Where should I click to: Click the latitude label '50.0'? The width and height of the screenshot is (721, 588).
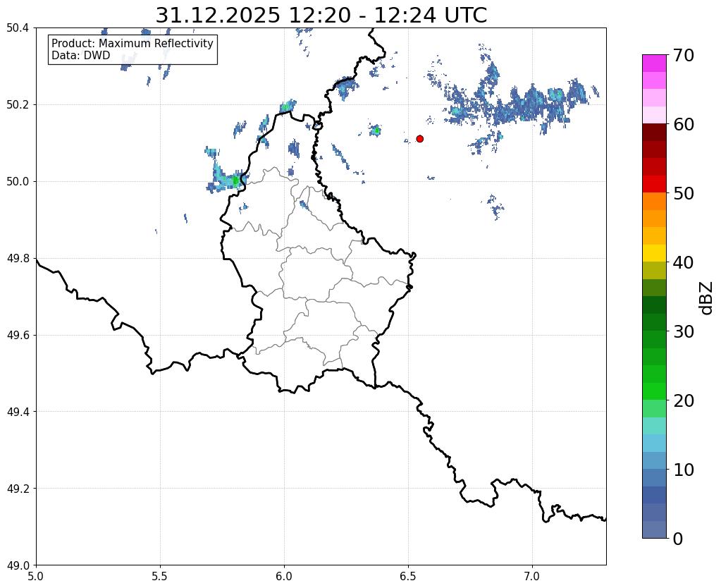tap(18, 181)
